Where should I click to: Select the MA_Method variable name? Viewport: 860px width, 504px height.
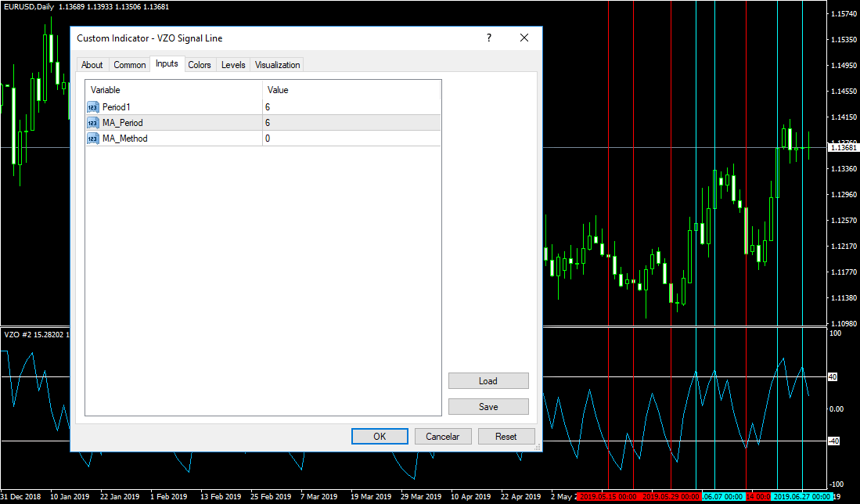click(x=125, y=139)
